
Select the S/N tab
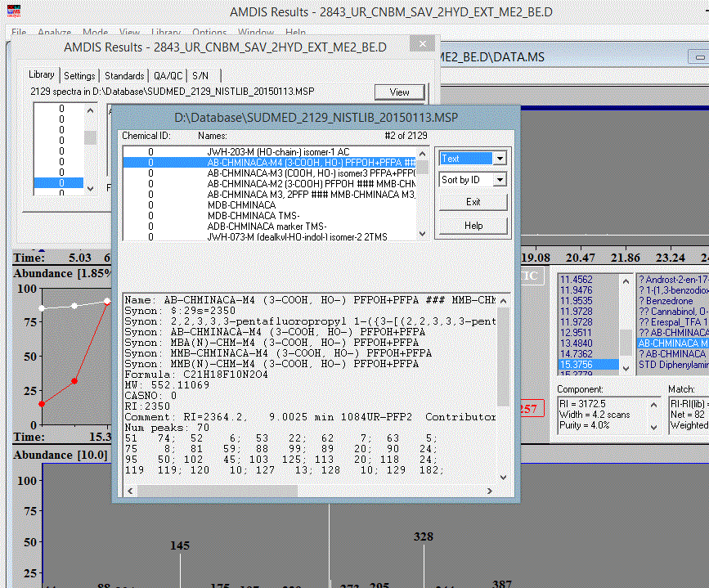point(200,76)
